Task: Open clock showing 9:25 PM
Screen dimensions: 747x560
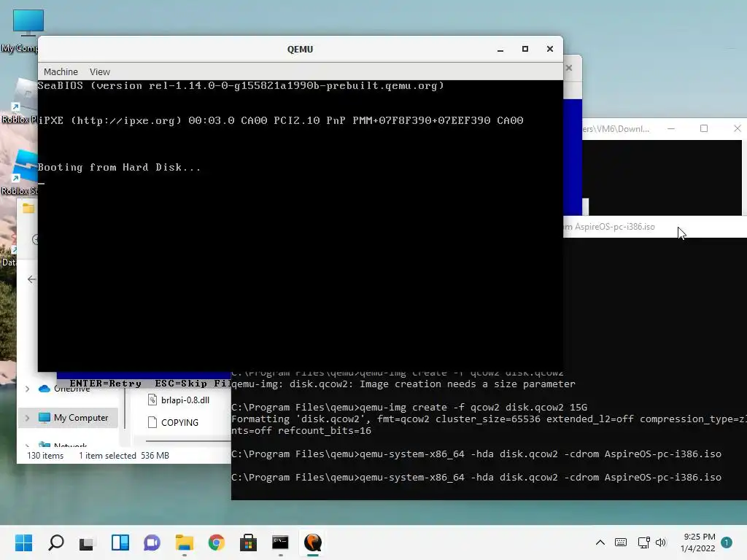Action: point(700,537)
